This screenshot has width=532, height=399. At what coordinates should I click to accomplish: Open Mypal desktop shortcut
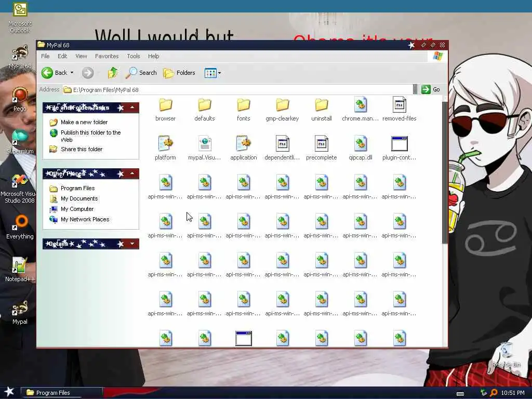point(20,312)
